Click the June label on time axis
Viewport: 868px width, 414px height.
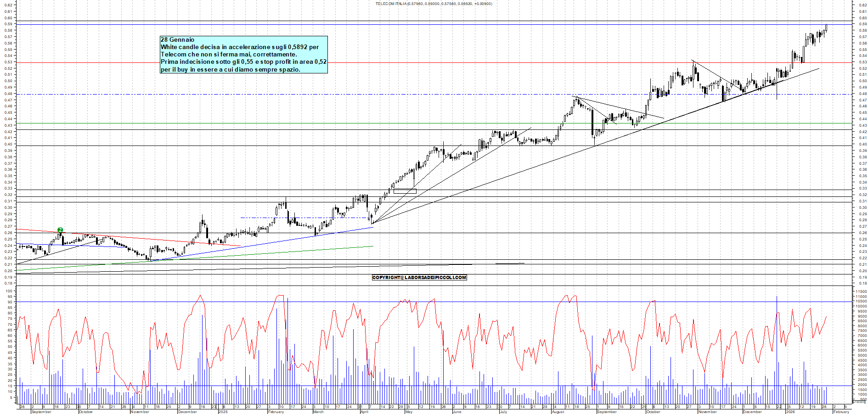tap(457, 412)
